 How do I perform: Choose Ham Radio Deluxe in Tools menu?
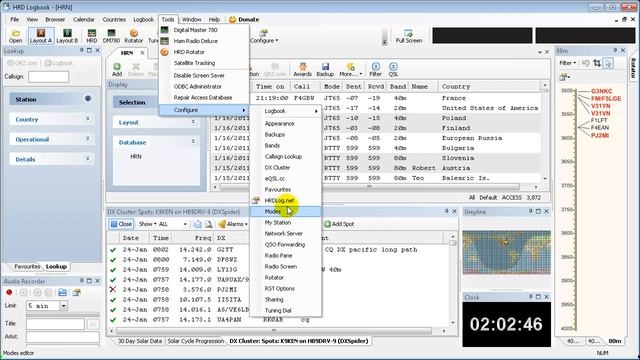point(196,41)
